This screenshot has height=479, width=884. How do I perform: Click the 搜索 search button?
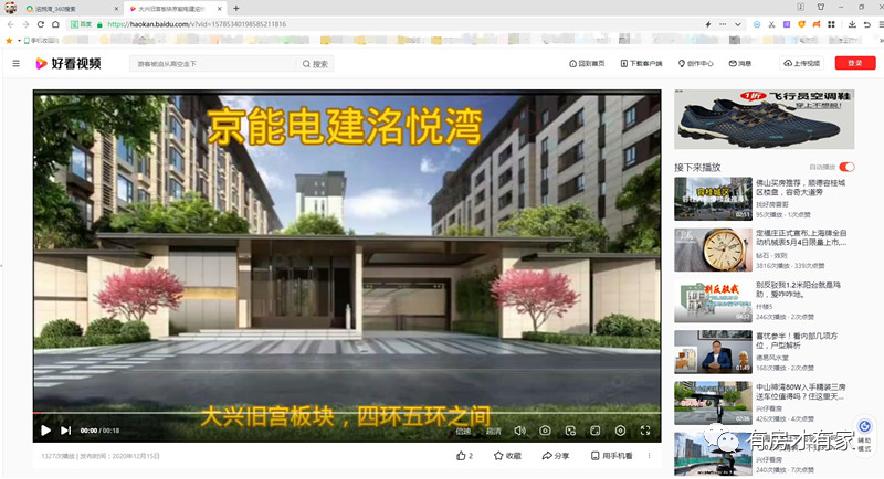pos(316,64)
